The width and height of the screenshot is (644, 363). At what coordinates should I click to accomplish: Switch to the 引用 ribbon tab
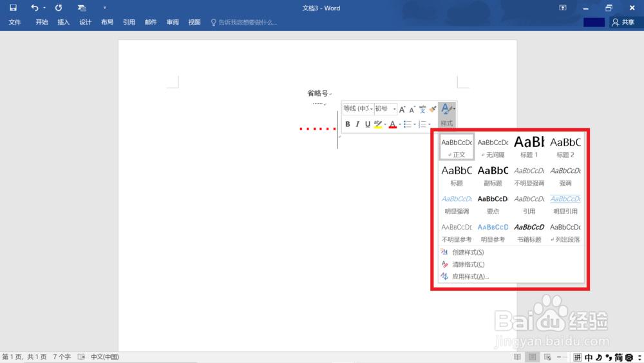coord(129,22)
